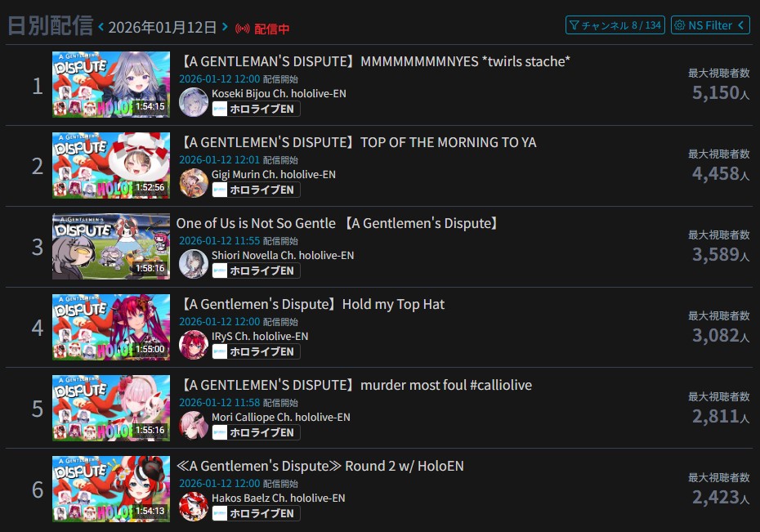Expand the NS Filter panel
The image size is (760, 532).
click(710, 25)
